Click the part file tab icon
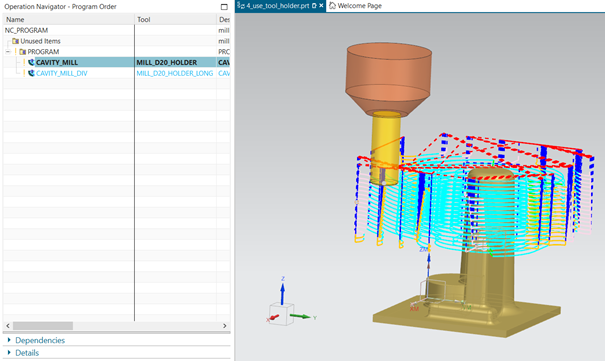Image resolution: width=605 pixels, height=361 pixels. [x=241, y=5]
